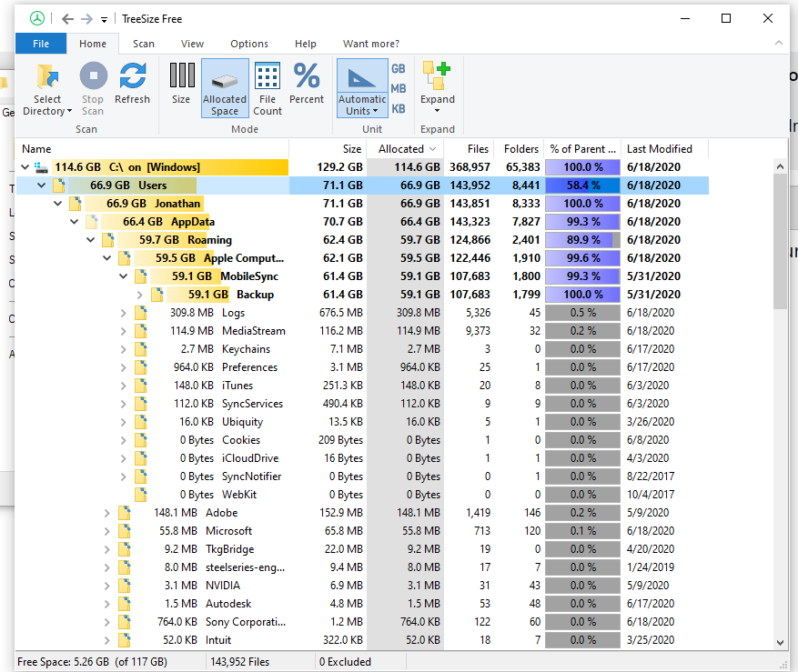Collapse the Users folder

tap(41, 186)
